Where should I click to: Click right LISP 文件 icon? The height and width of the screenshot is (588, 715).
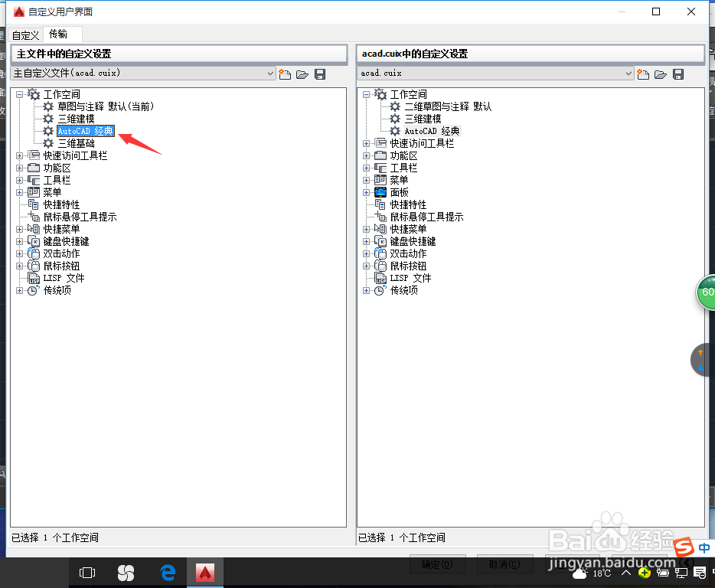(x=380, y=278)
